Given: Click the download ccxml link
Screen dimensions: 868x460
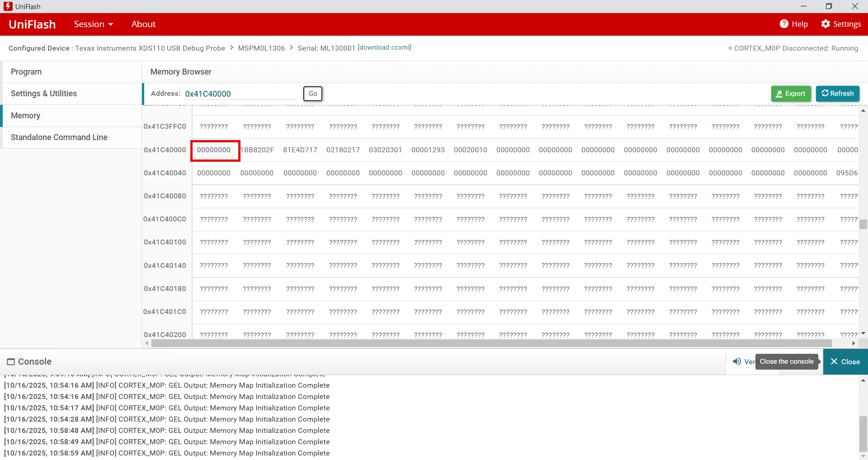Looking at the screenshot, I should (x=384, y=47).
